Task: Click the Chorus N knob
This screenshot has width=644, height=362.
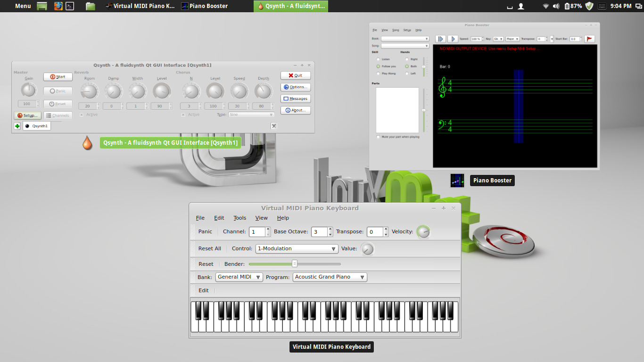Action: pos(191,90)
